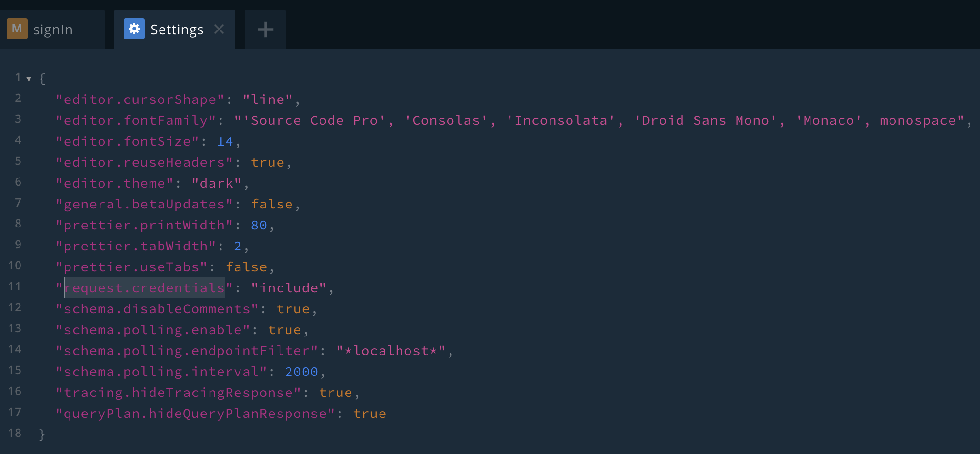
Task: Click the "*localhost*" endpointFilter value
Action: pyautogui.click(x=390, y=351)
